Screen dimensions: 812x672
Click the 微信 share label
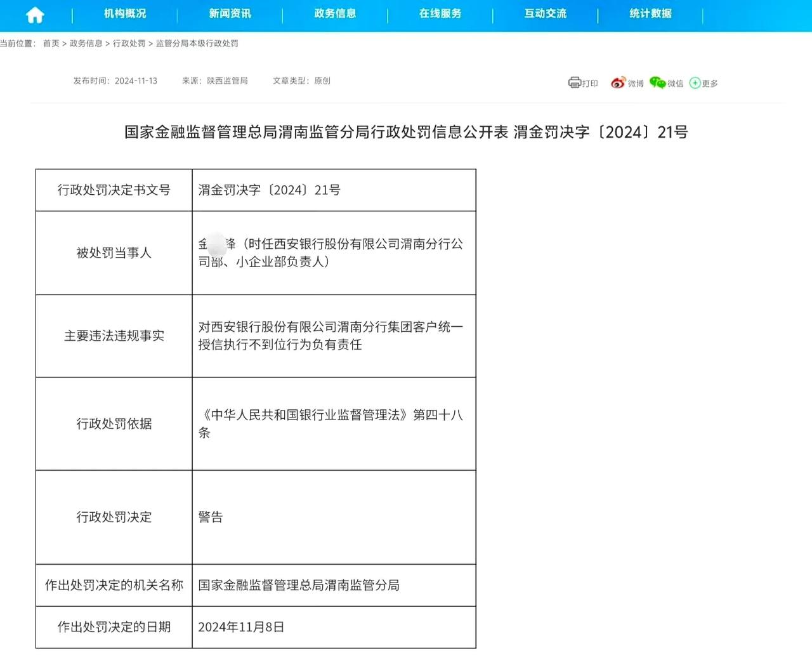pyautogui.click(x=676, y=83)
